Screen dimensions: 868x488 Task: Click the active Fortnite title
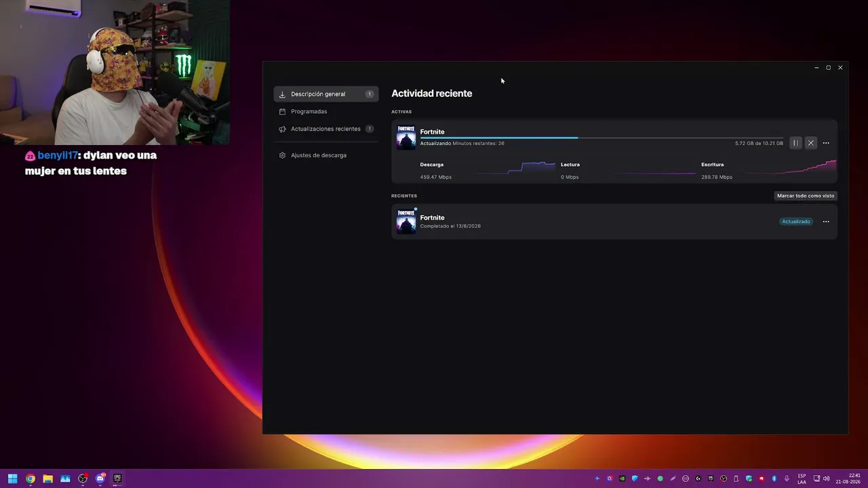pos(432,131)
